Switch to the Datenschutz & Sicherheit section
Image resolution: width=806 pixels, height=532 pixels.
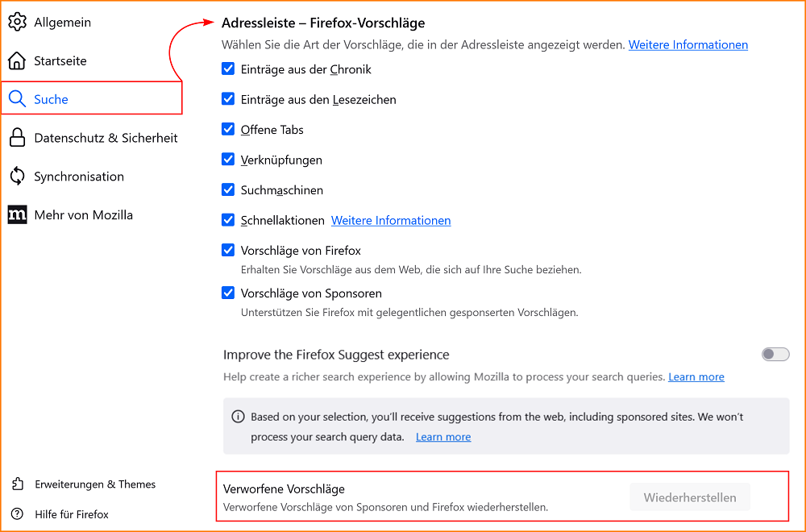click(106, 137)
